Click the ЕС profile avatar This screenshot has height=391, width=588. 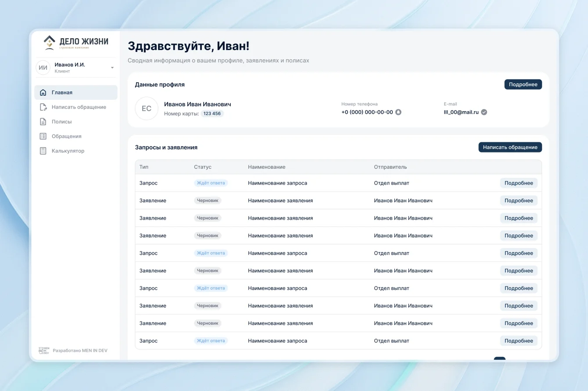point(147,109)
